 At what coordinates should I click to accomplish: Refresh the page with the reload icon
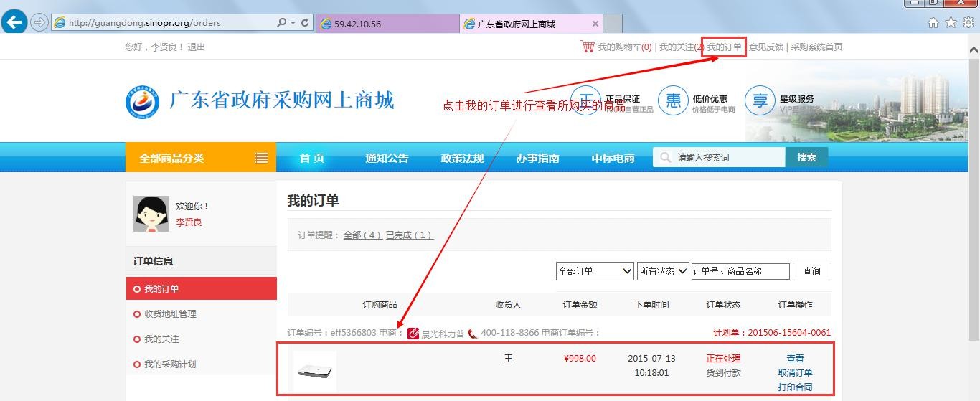point(305,23)
